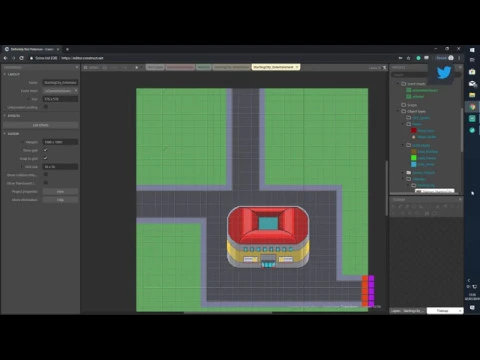Screen dimensions: 480x360
Task: Click the layout horizontal scrollbar
Action: click(228, 313)
